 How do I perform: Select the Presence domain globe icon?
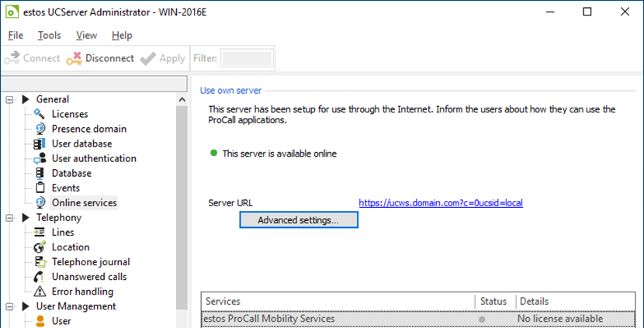(40, 129)
